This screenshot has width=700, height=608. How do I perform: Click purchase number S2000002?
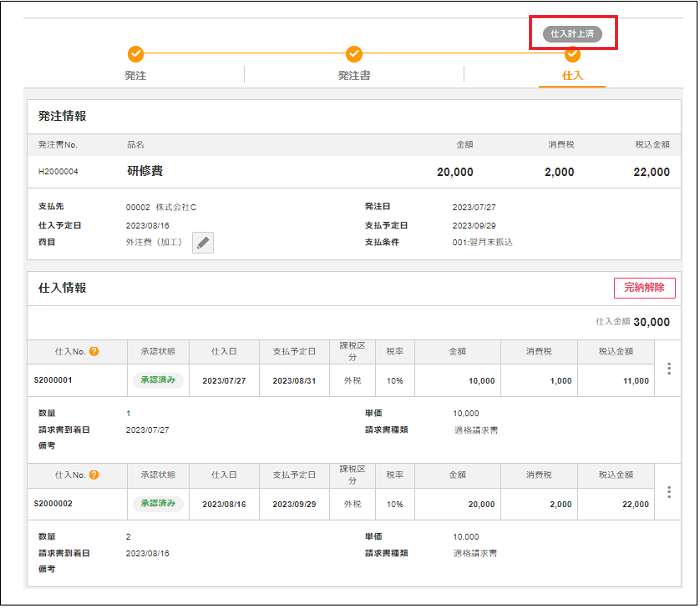click(53, 504)
